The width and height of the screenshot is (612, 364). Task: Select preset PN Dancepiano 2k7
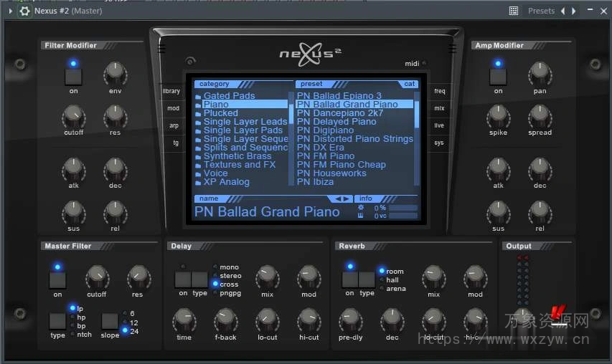pyautogui.click(x=340, y=112)
